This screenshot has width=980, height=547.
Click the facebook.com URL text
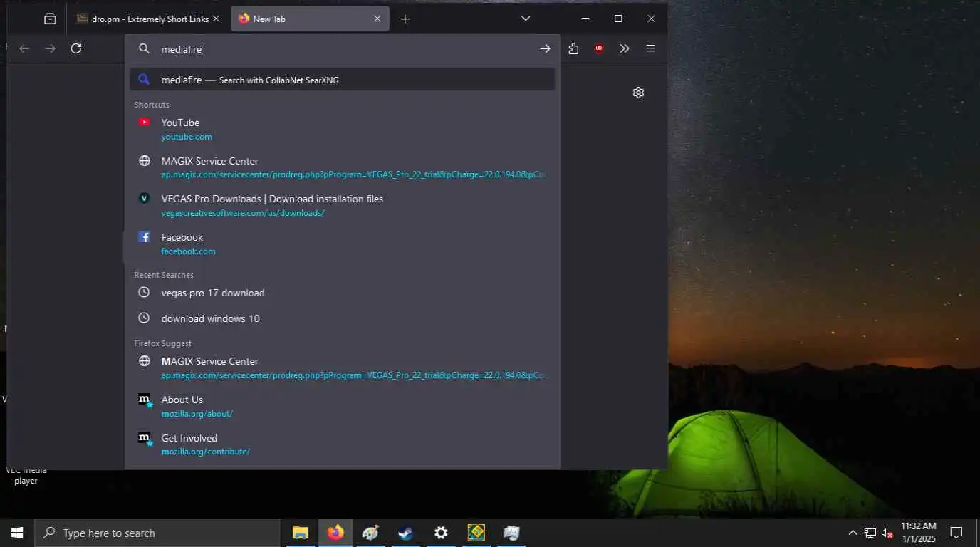188,251
